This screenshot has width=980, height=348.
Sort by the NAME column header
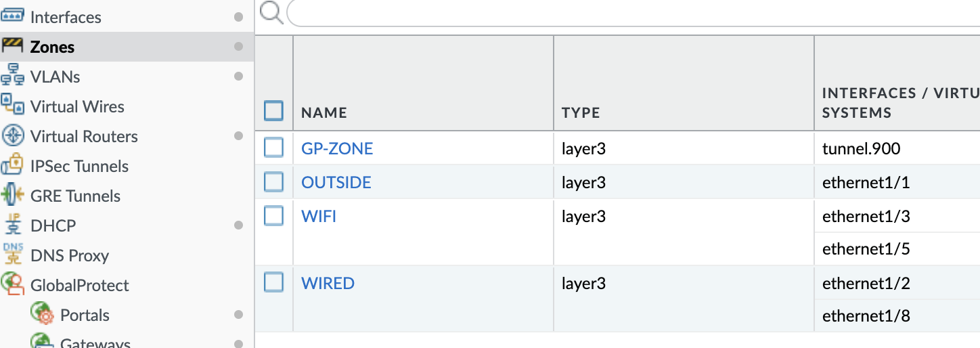(324, 112)
